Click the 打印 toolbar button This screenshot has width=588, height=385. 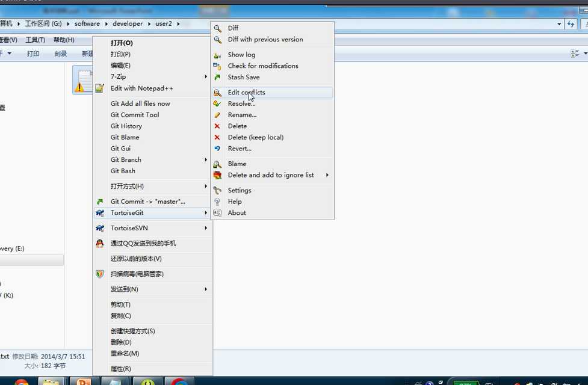(33, 54)
